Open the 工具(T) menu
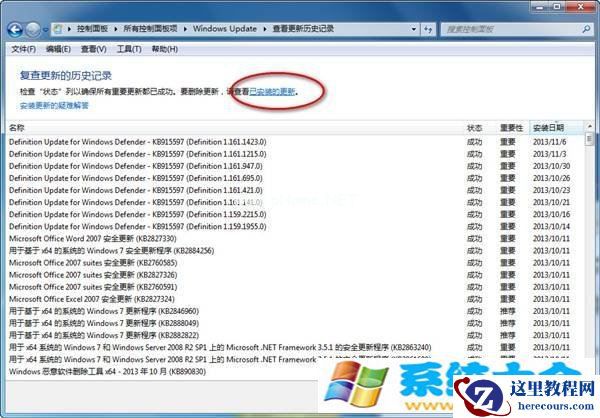 (129, 49)
